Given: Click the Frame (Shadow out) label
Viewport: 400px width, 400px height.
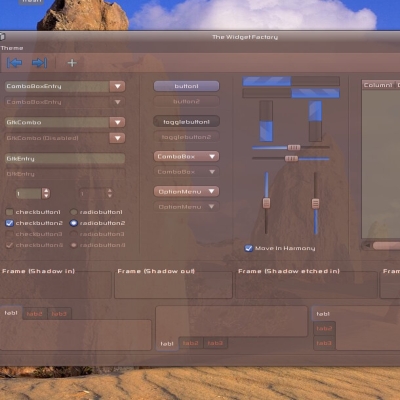Looking at the screenshot, I should [x=156, y=271].
